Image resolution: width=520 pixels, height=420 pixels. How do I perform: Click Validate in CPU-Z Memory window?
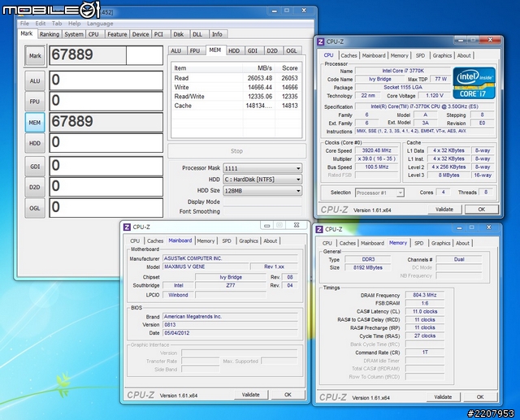click(443, 396)
